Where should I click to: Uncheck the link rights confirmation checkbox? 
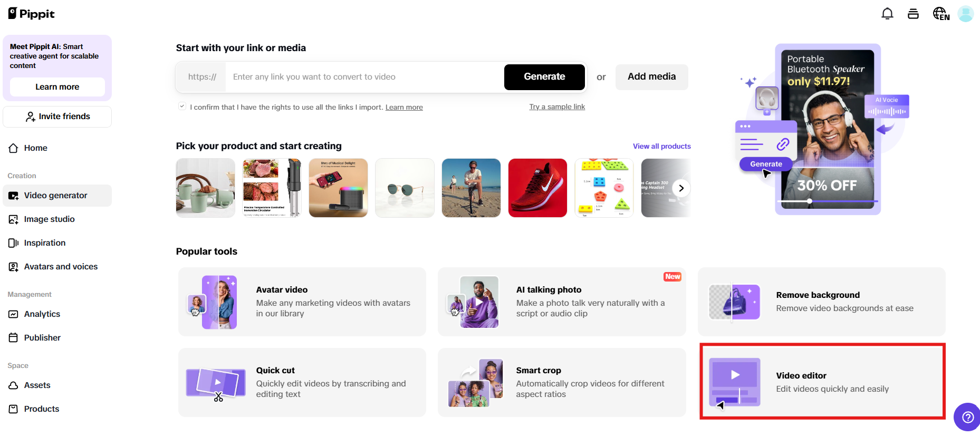(x=182, y=106)
